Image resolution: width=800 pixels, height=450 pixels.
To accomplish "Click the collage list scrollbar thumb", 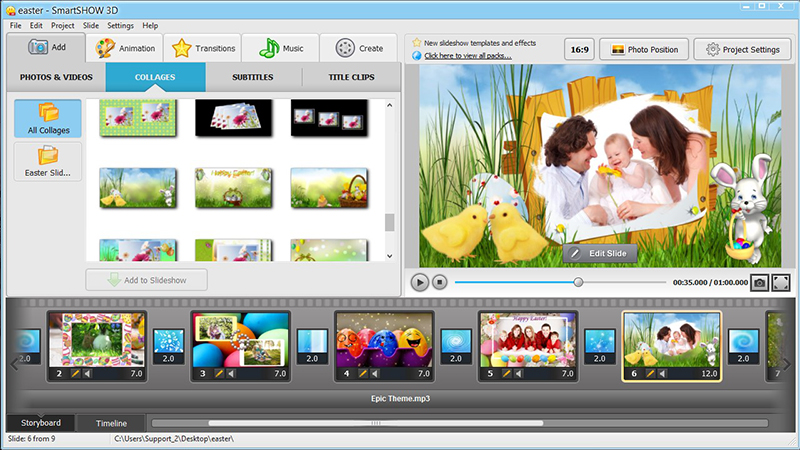I will click(x=389, y=222).
